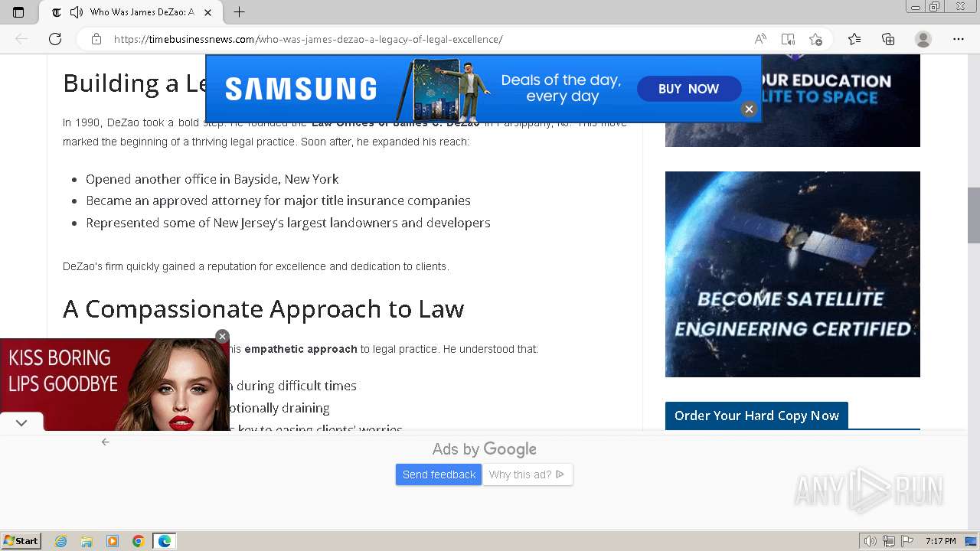The image size is (980, 551).
Task: Open the Samsung logo banner
Action: coord(301,89)
